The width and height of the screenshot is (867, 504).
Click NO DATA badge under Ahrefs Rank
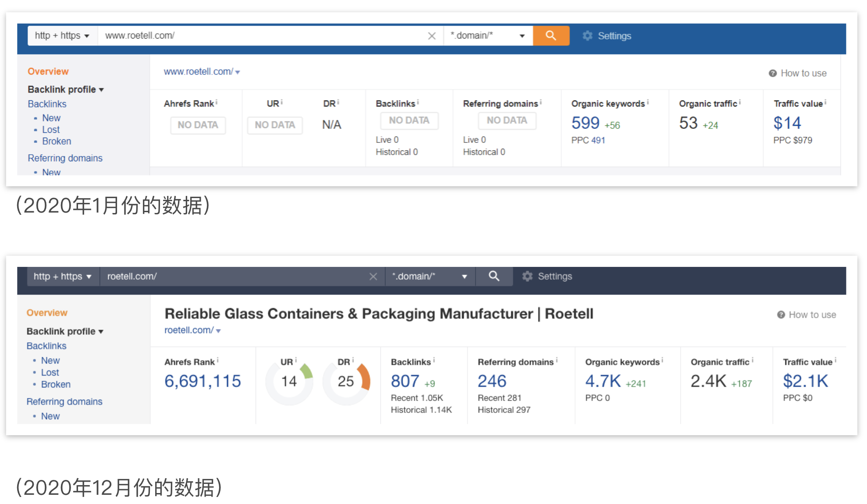click(x=198, y=125)
